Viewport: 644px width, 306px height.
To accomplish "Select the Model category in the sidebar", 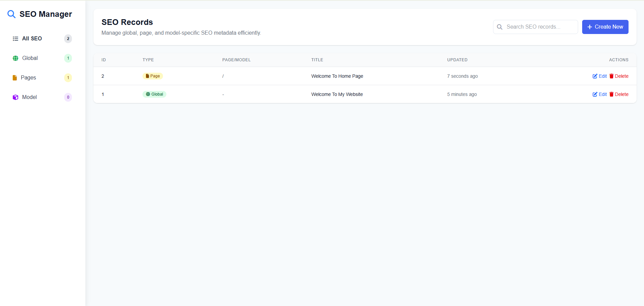I will pyautogui.click(x=30, y=97).
